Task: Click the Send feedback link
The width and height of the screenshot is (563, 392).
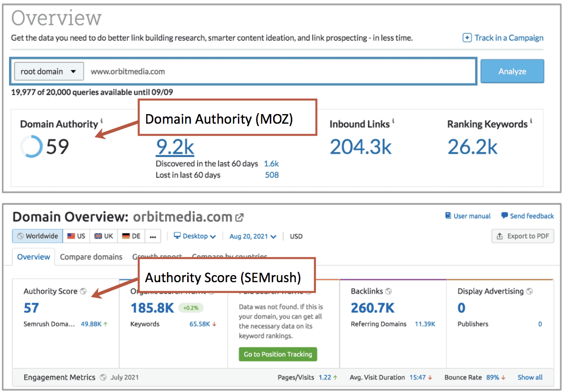Action: tap(532, 216)
